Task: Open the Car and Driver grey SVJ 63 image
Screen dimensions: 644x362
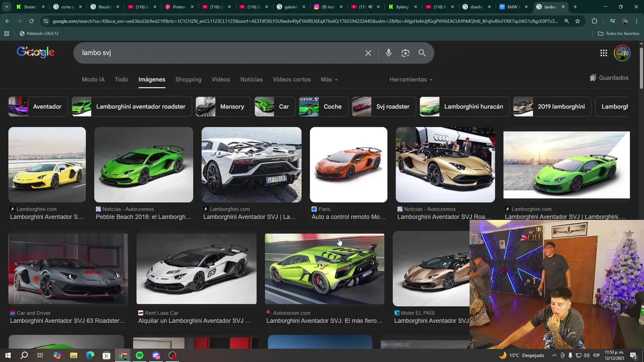Action: (x=68, y=269)
